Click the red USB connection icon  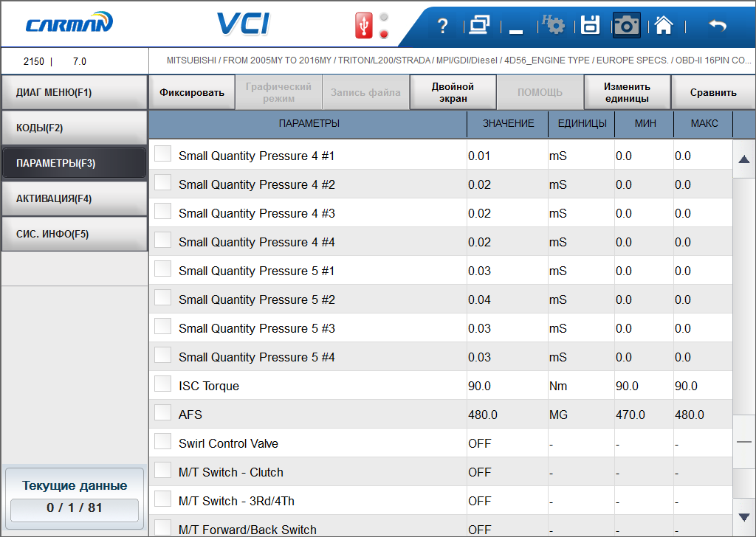coord(364,26)
